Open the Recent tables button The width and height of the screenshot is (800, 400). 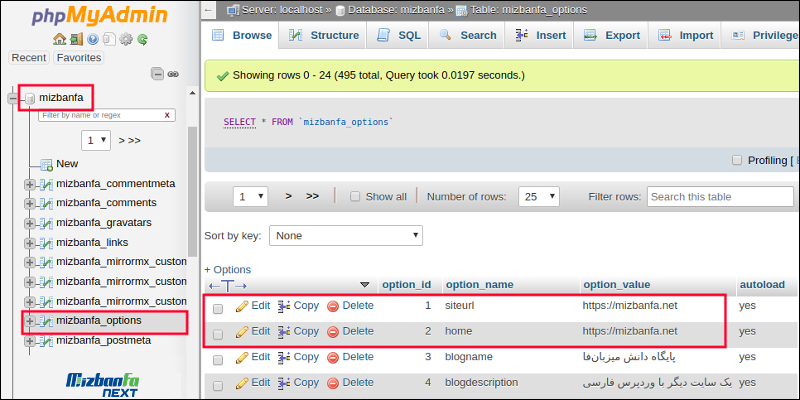29,58
